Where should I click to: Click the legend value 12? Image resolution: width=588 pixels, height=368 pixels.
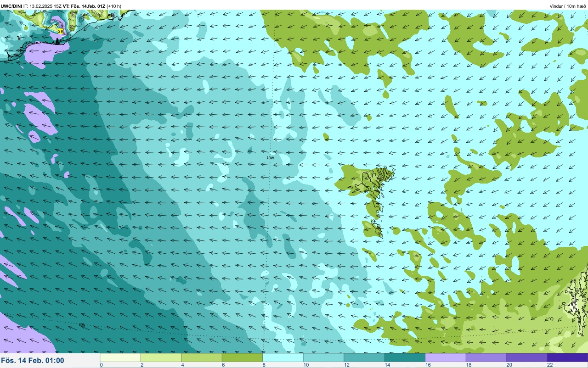point(346,365)
